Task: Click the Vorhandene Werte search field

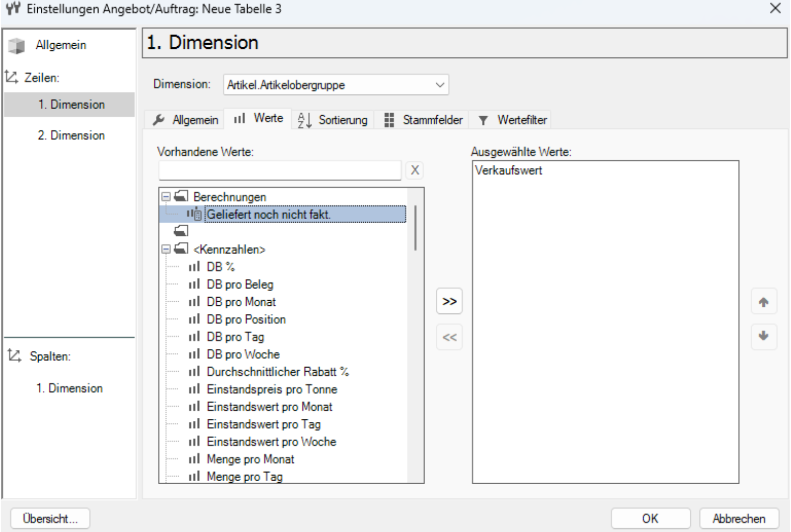Action: [x=280, y=170]
